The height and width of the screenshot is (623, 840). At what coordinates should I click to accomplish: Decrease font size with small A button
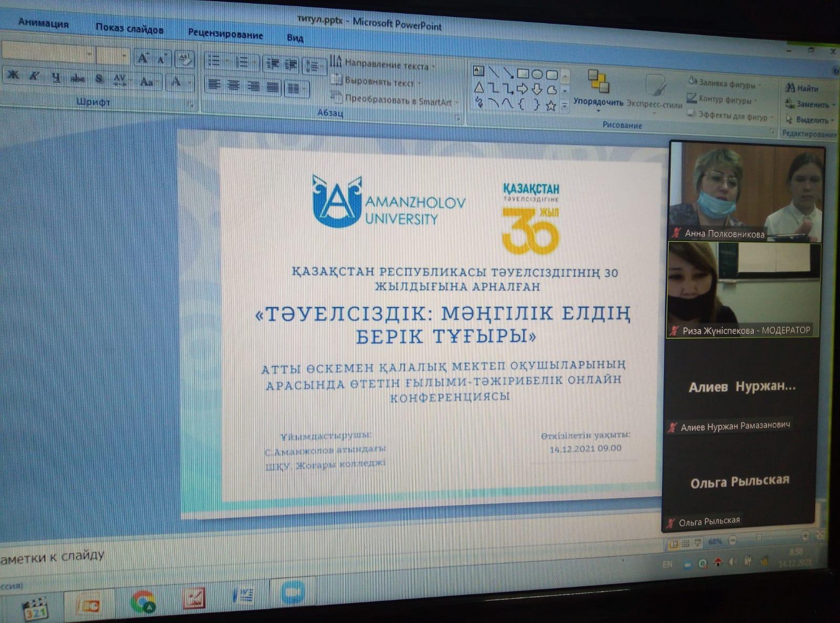[161, 59]
